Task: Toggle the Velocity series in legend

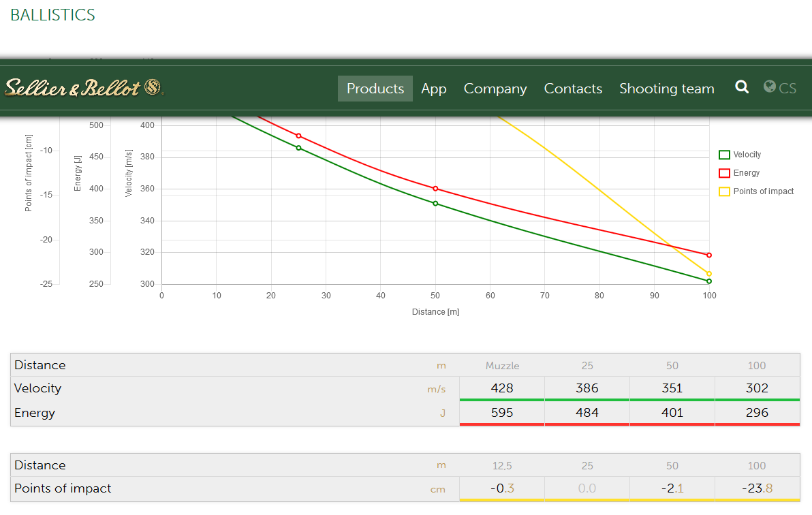Action: 747,155
